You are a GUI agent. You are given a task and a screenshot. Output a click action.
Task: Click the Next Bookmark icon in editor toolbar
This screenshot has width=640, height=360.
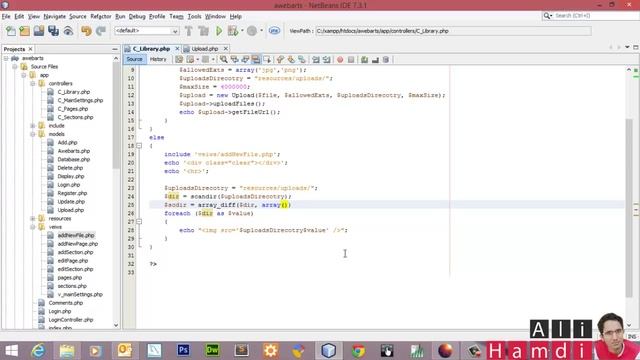coord(291,60)
